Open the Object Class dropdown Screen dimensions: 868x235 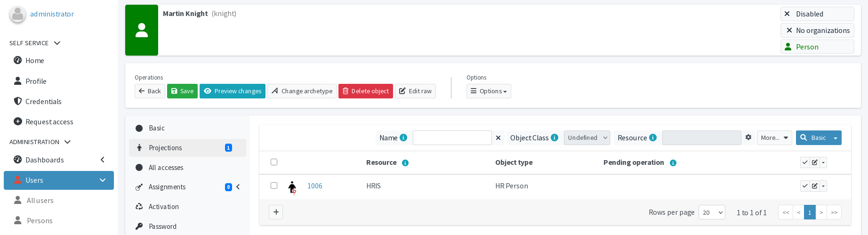[587, 138]
